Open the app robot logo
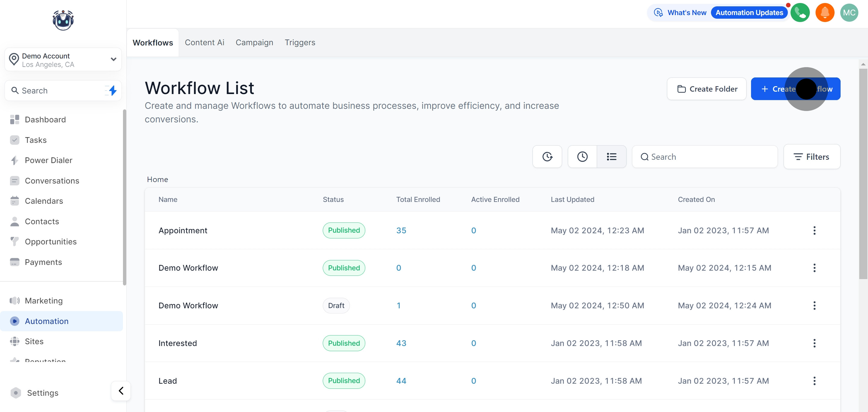The width and height of the screenshot is (868, 412). click(63, 20)
